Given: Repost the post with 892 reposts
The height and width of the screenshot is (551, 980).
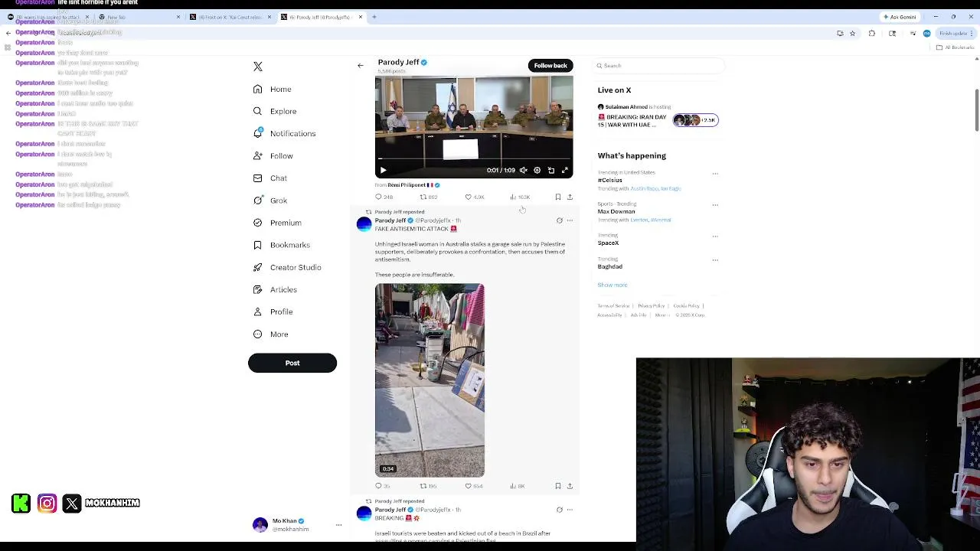Looking at the screenshot, I should pos(429,197).
